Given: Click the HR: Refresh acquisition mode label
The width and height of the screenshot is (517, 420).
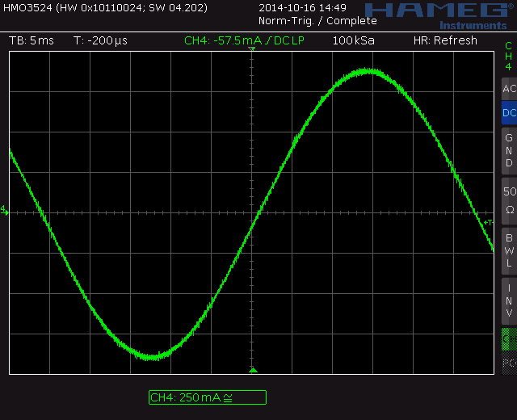Looking at the screenshot, I should pos(445,40).
